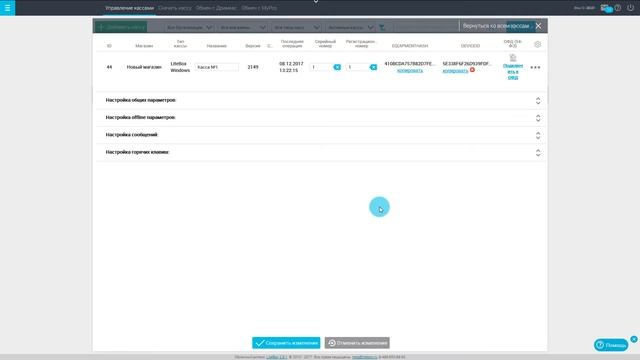Click Сохранить изменения button
The width and height of the screenshot is (640, 360).
[286, 343]
